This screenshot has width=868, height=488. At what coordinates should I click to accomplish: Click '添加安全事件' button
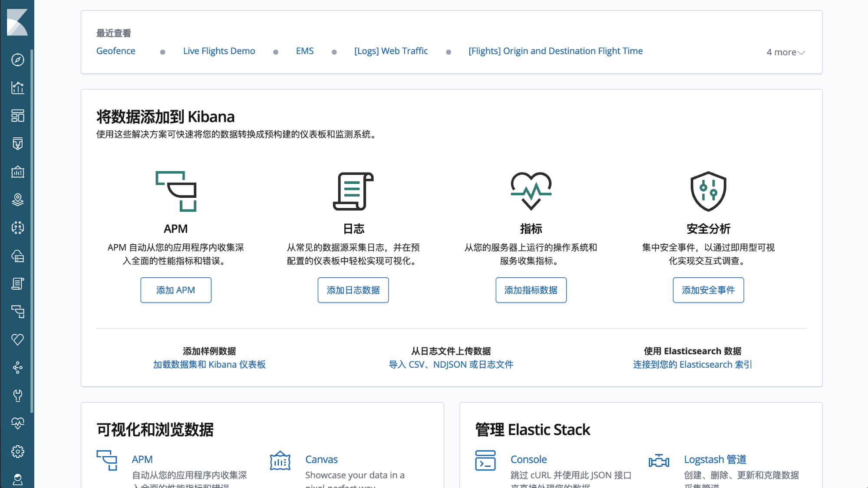coord(709,290)
